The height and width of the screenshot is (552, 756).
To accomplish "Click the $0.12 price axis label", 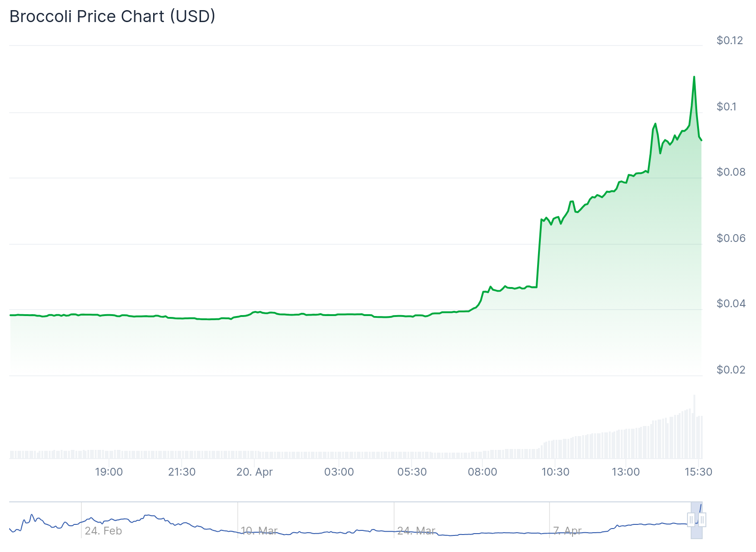I will point(729,40).
